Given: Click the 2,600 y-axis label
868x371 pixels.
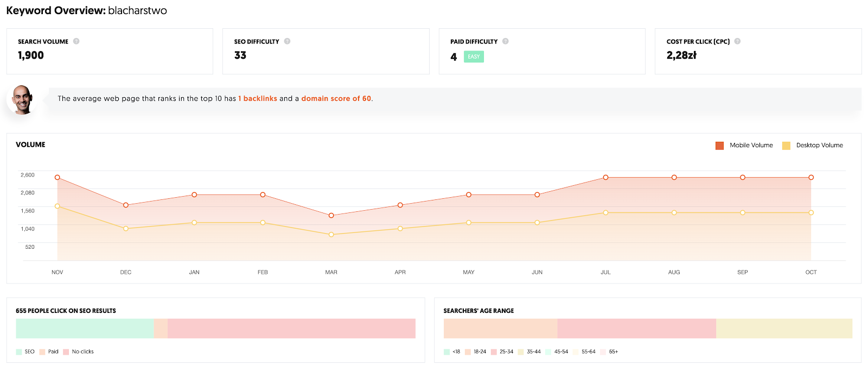Looking at the screenshot, I should pos(28,175).
